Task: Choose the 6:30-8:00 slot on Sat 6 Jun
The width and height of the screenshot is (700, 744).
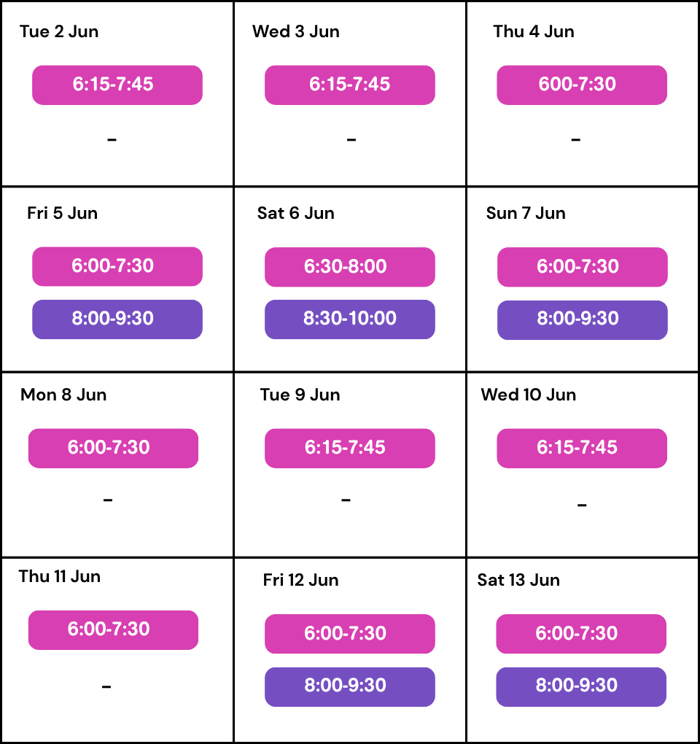Action: (349, 267)
